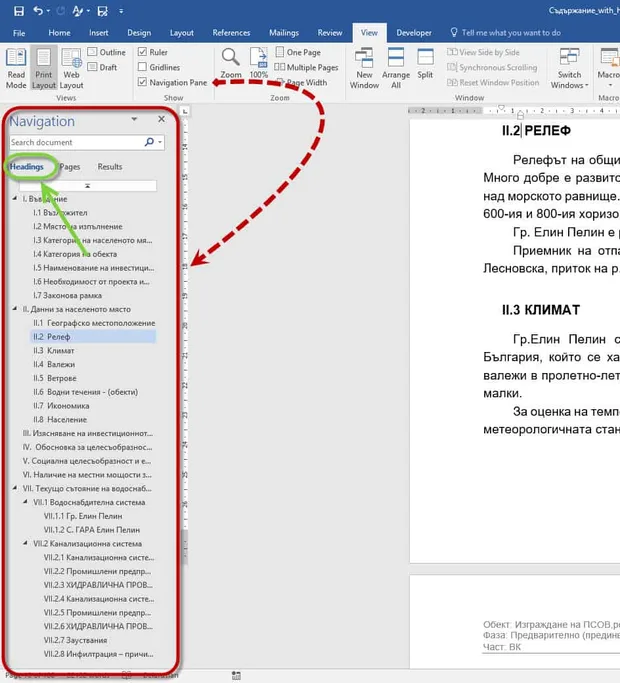620x683 pixels.
Task: Click the Redo icon in title bar
Action: point(61,10)
